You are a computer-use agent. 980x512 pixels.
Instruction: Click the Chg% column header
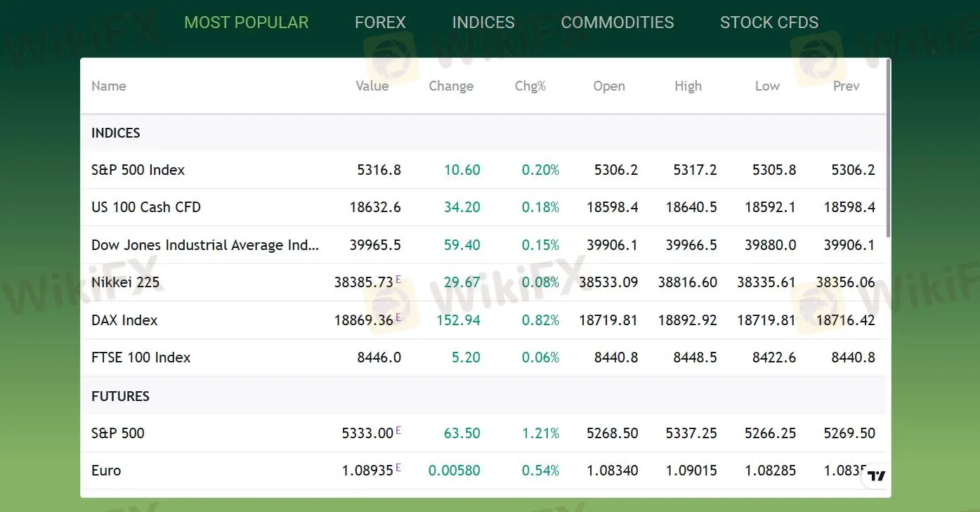(x=530, y=86)
